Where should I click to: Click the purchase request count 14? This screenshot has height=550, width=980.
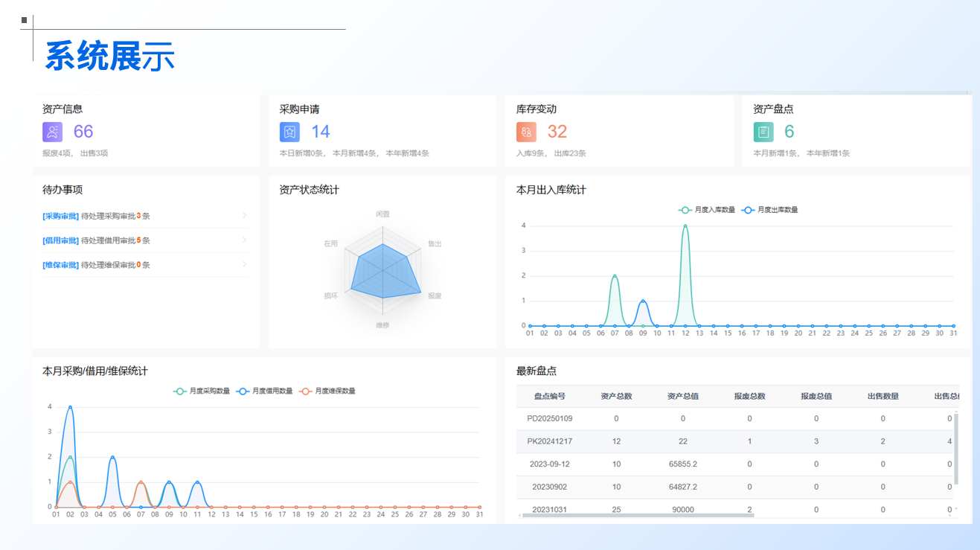coord(320,132)
